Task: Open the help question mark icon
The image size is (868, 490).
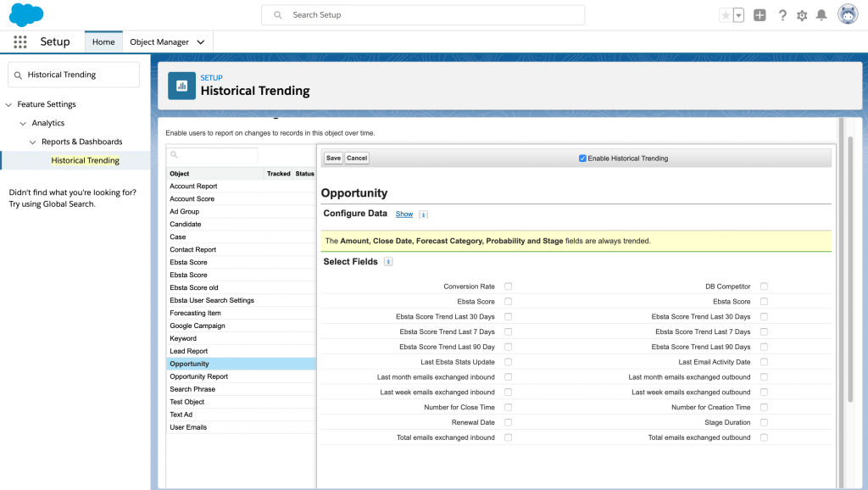Action: (x=782, y=15)
